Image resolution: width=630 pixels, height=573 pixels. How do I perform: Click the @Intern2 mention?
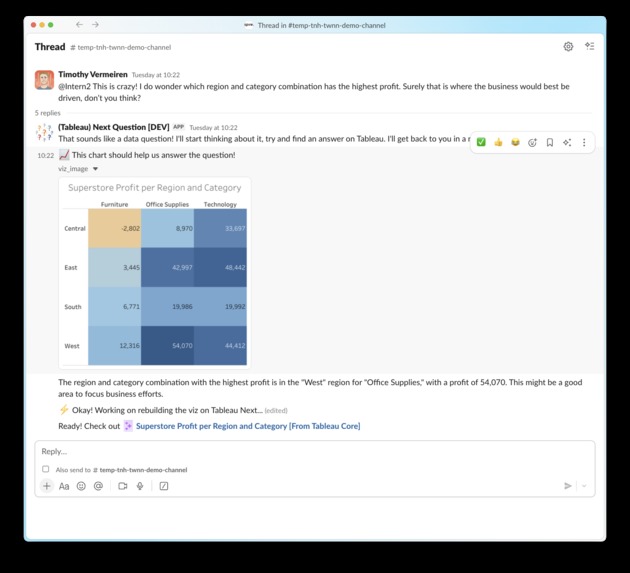(x=74, y=86)
